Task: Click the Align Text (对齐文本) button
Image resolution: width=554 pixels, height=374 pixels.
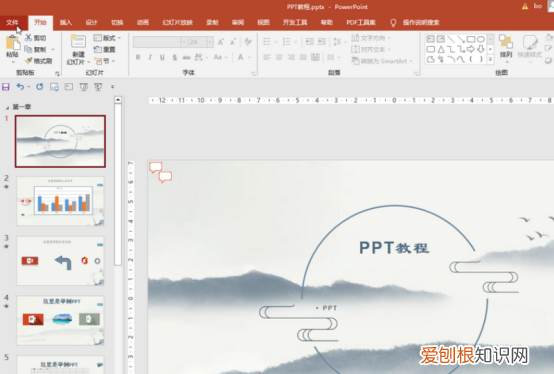Action: (x=371, y=49)
